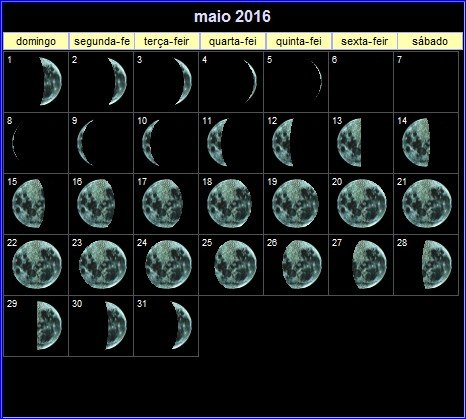The width and height of the screenshot is (466, 419).
Task: Click the domingo column header
Action: [36, 41]
